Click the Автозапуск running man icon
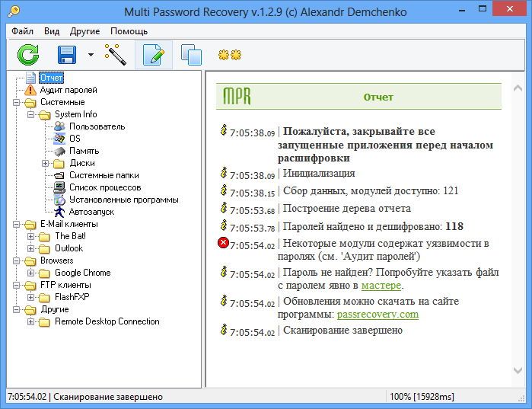The height and width of the screenshot is (409, 532). coord(59,212)
